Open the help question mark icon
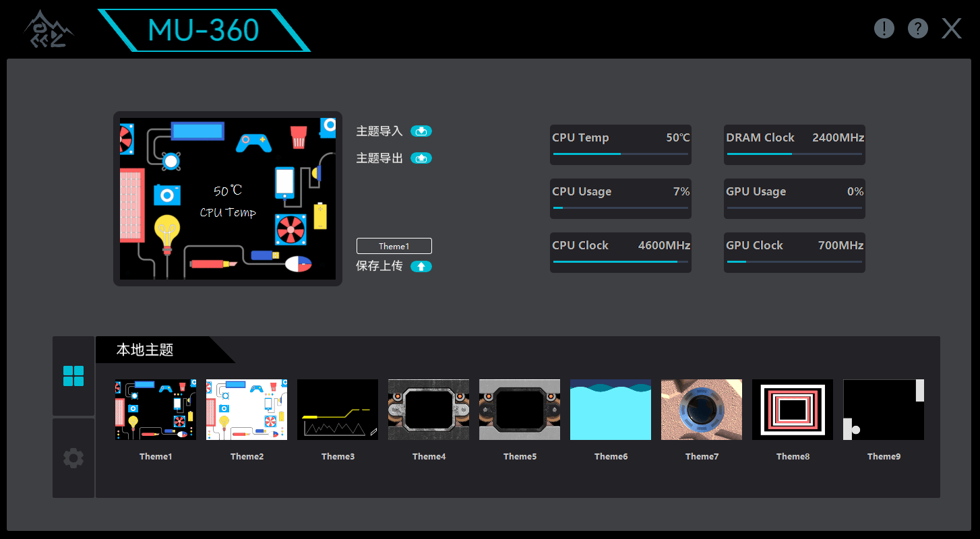This screenshot has height=539, width=980. [917, 28]
